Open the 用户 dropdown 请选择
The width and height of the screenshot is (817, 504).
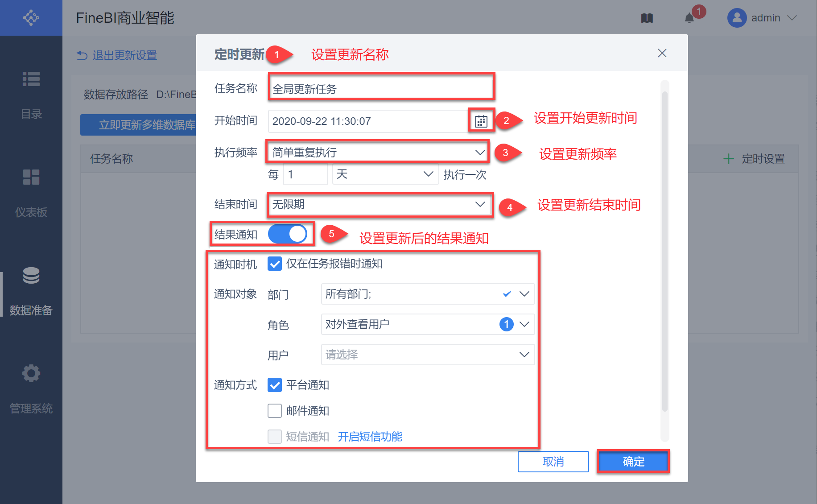[428, 355]
